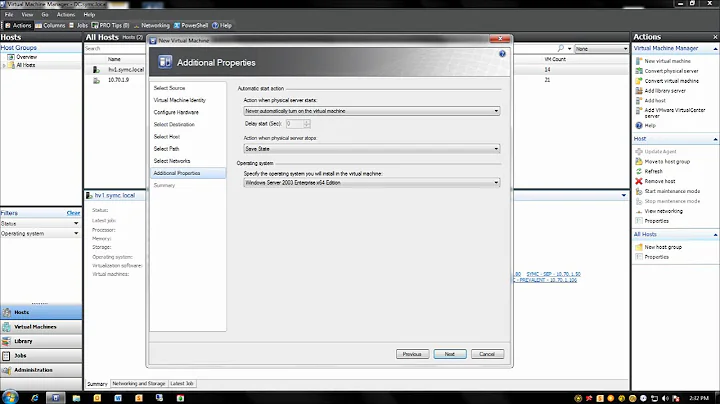This screenshot has width=720, height=404.
Task: Click the Move to host group icon
Action: [x=639, y=161]
